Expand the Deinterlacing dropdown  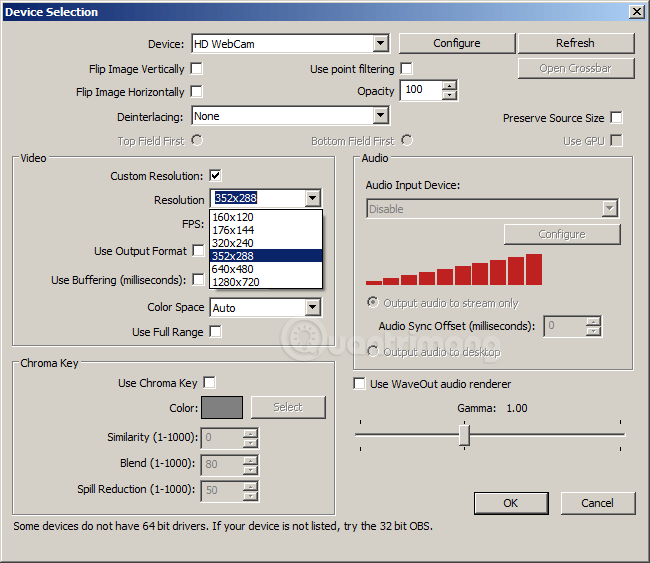[380, 116]
